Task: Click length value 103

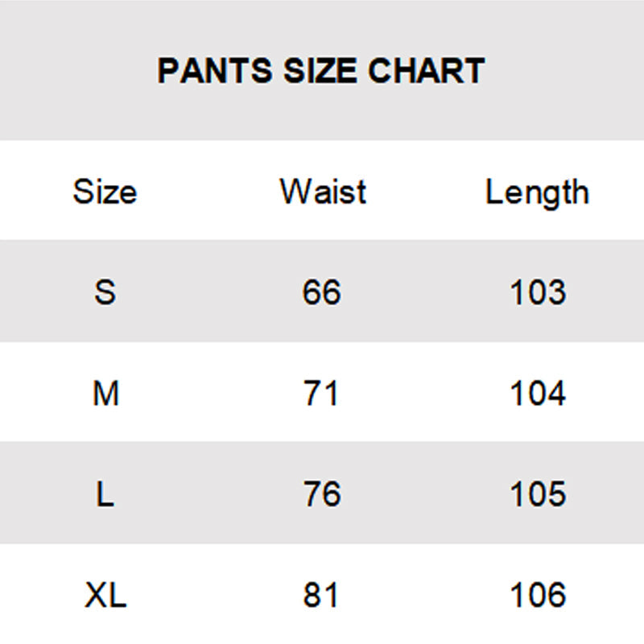Action: pos(538,292)
